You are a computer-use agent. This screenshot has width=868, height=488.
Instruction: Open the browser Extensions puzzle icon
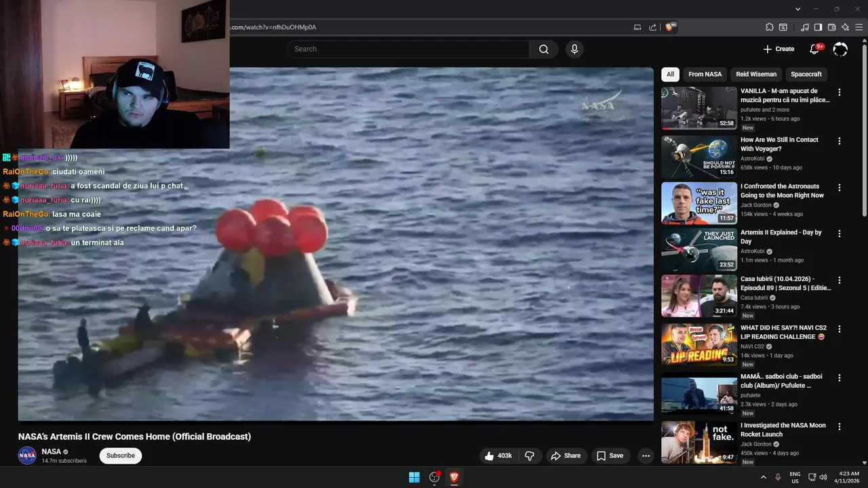pyautogui.click(x=769, y=27)
